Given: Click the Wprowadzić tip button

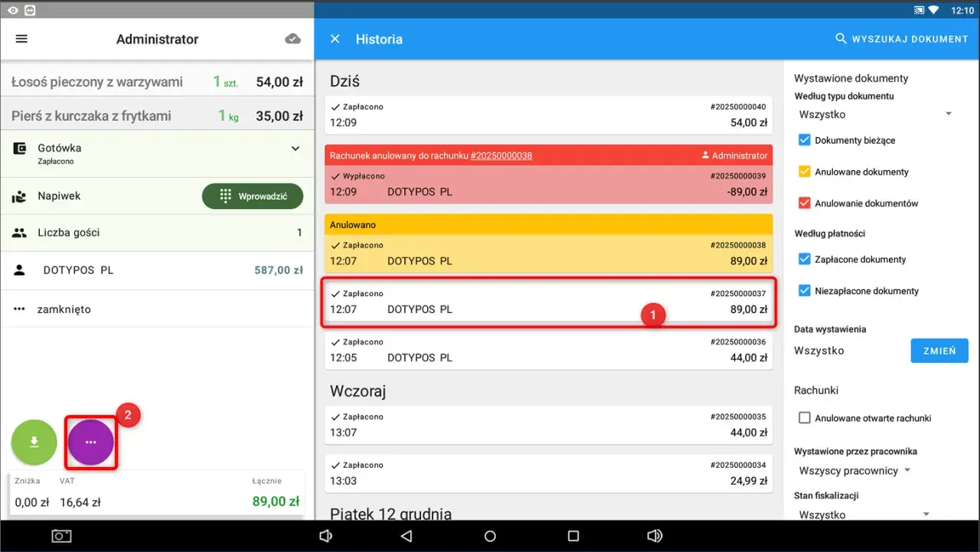Looking at the screenshot, I should 253,196.
